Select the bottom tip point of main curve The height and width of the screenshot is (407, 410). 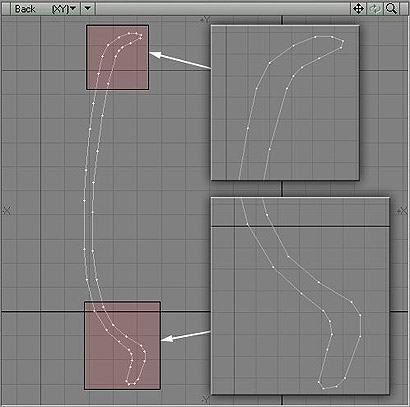coord(129,384)
